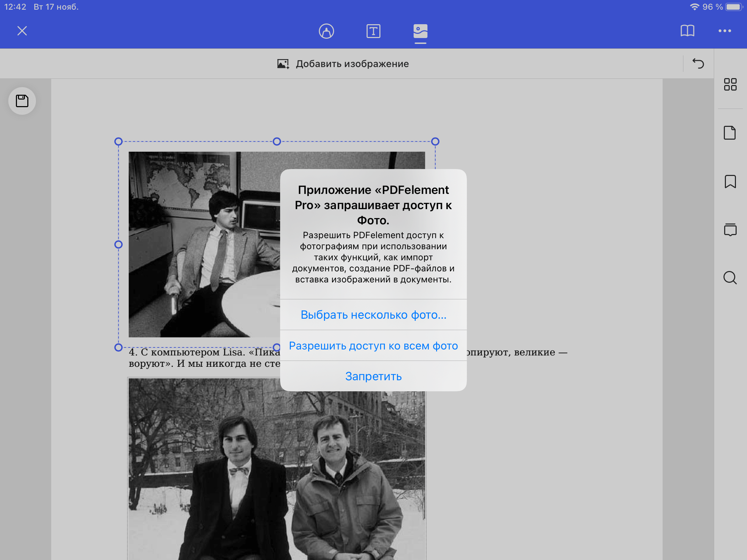
Task: Click the top-right selection resize handle
Action: coord(435,141)
